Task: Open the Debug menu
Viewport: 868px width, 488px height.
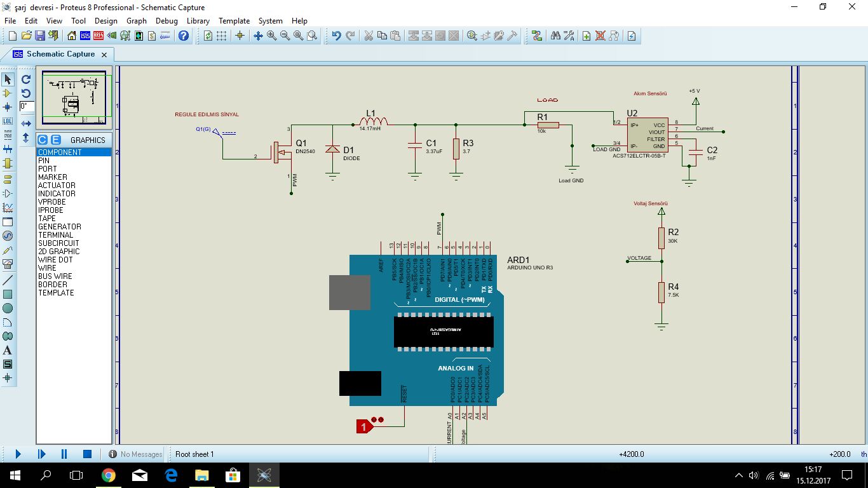Action: pos(166,21)
